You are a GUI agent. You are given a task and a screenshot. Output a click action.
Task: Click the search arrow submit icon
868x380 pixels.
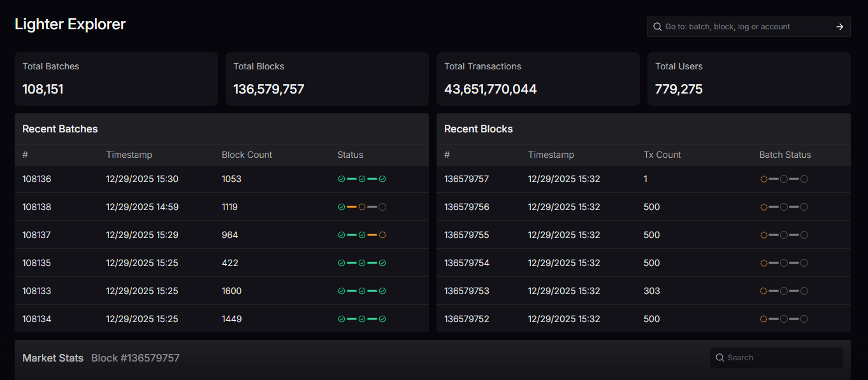click(x=839, y=27)
